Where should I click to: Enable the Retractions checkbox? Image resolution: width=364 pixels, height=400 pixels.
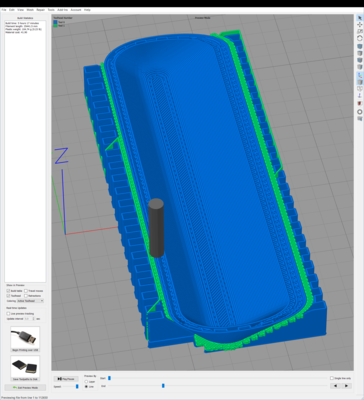click(x=26, y=296)
